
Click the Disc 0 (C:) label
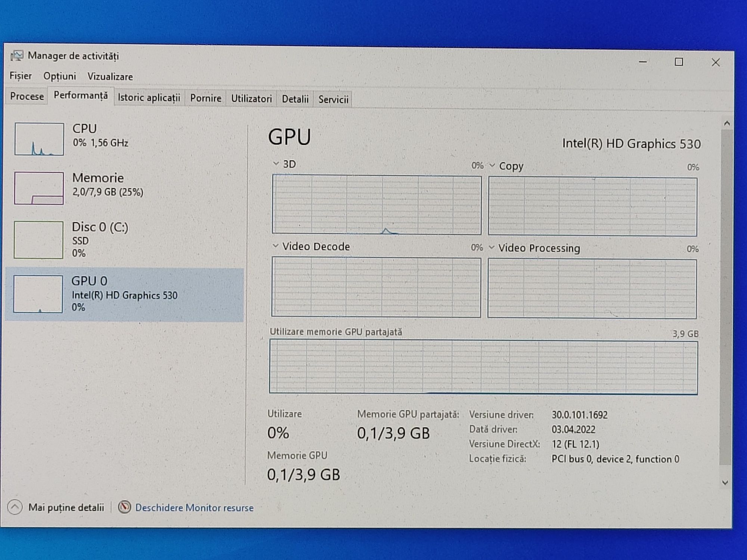(x=100, y=227)
